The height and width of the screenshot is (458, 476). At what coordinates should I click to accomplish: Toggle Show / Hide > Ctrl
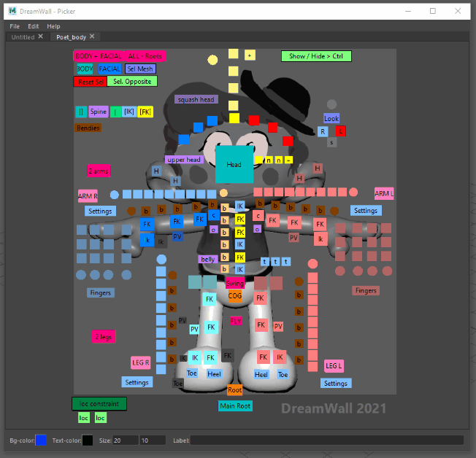(x=316, y=56)
